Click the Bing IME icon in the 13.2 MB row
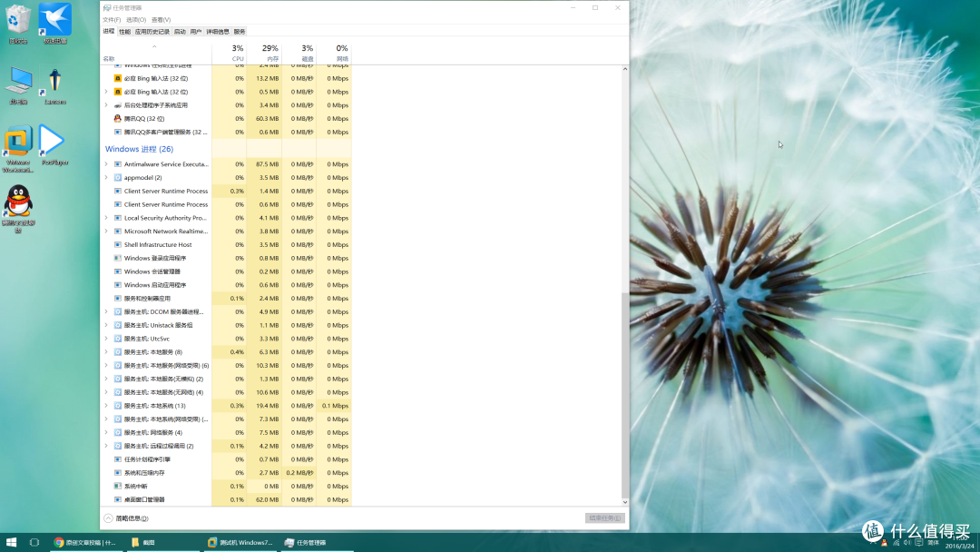Screen dimensions: 980x552 pos(117,78)
